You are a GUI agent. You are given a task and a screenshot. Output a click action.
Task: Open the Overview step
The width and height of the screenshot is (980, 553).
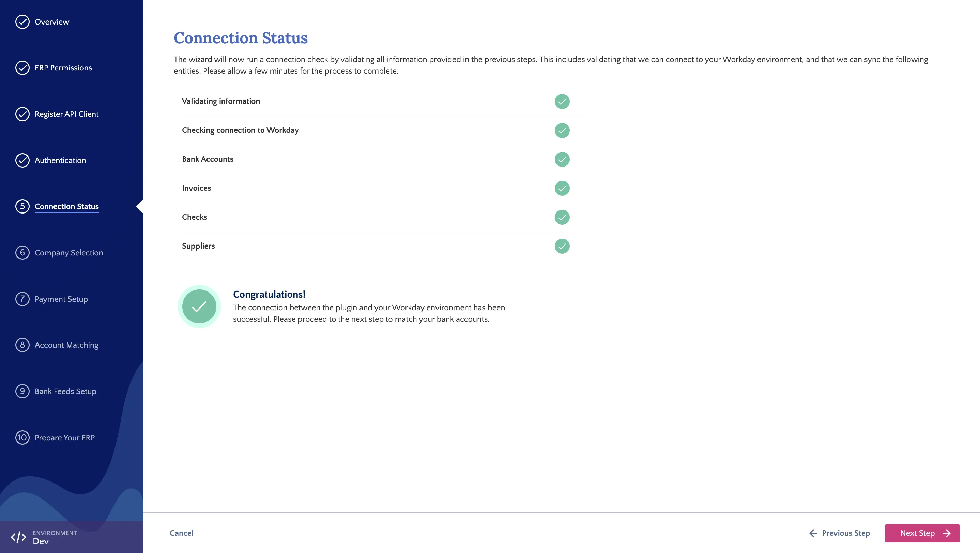click(52, 22)
